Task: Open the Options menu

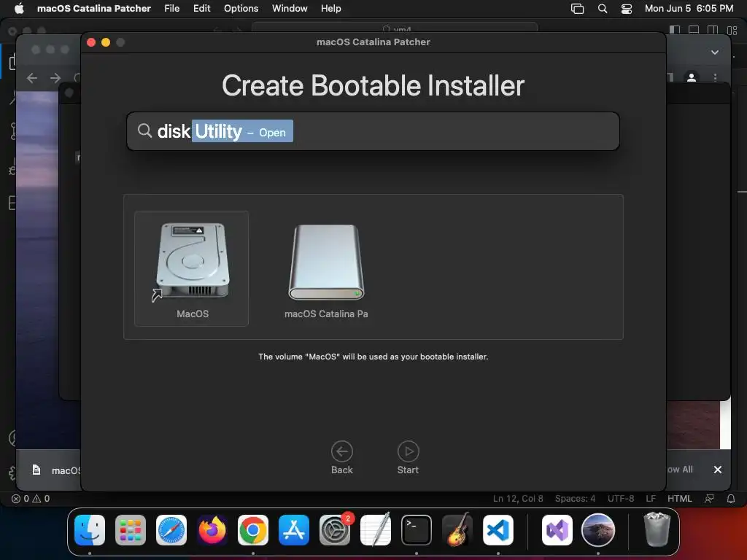Action: (241, 9)
